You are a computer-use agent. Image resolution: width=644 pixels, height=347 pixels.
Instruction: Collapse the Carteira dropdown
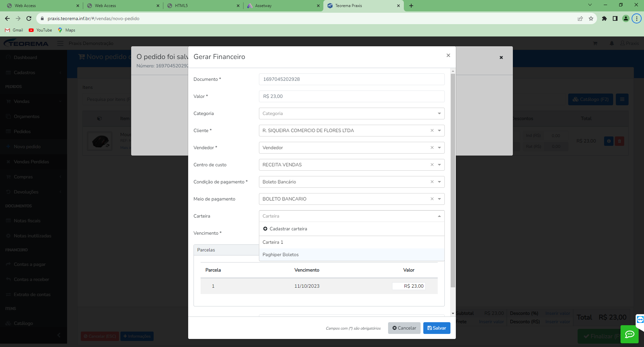click(x=439, y=216)
